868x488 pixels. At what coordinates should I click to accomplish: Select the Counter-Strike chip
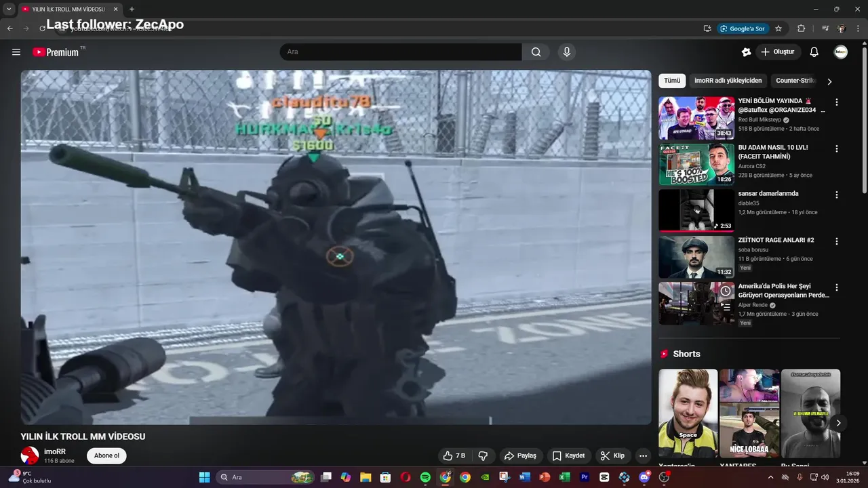point(795,81)
